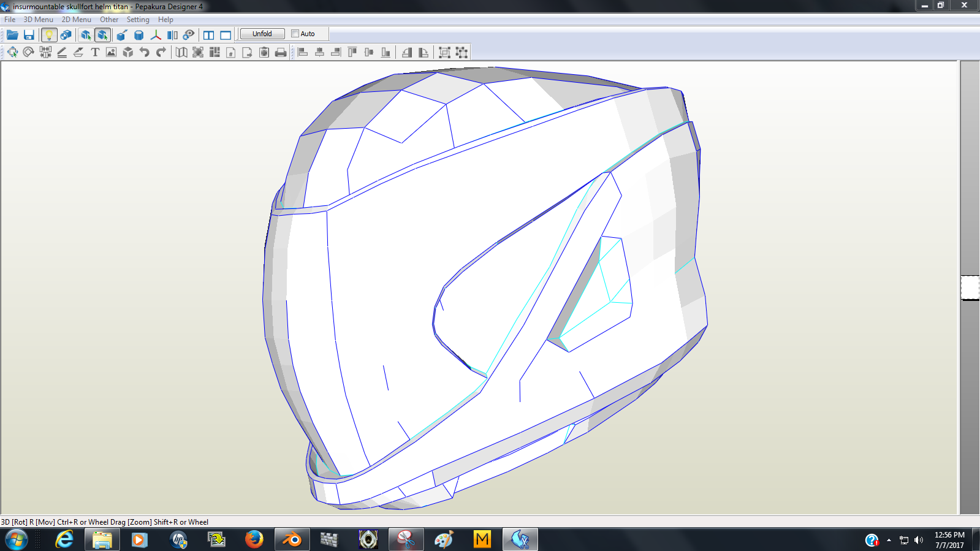Screen dimensions: 980x551
Task: Save the project with the floppy disk icon
Action: [x=29, y=35]
